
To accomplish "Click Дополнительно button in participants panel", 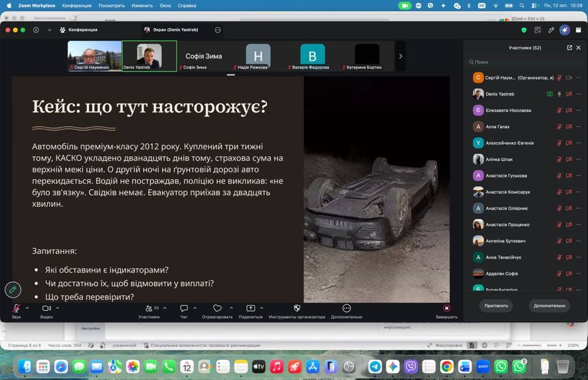I will [x=549, y=306].
